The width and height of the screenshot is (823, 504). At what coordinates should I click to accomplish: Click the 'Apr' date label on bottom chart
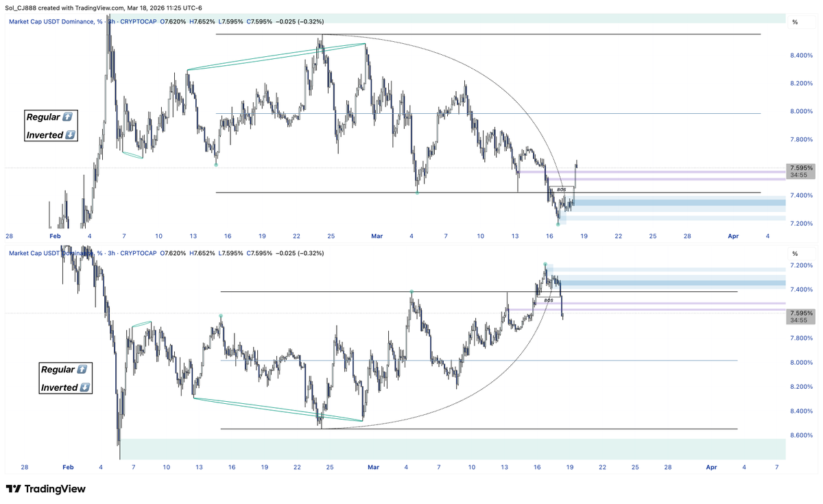click(x=712, y=467)
